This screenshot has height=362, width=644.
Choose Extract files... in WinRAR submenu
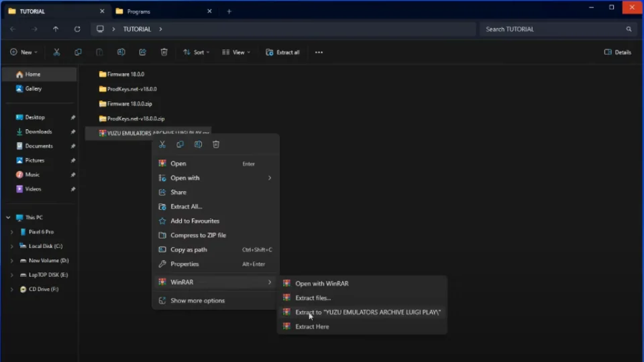click(362, 298)
